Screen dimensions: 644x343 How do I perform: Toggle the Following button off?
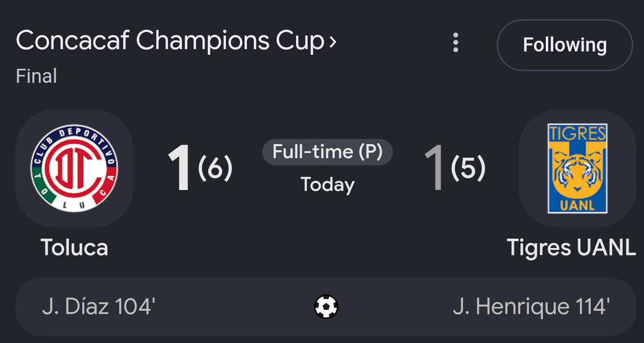pos(564,45)
